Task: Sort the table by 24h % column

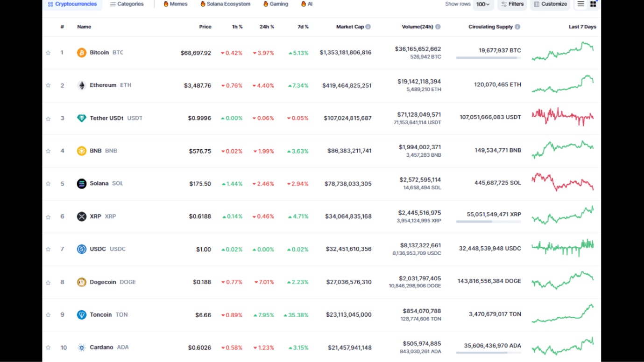Action: [267, 27]
